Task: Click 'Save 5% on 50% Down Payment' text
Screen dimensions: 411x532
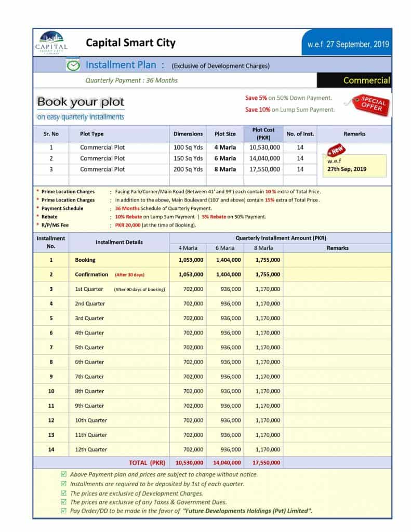Action: pyautogui.click(x=288, y=98)
